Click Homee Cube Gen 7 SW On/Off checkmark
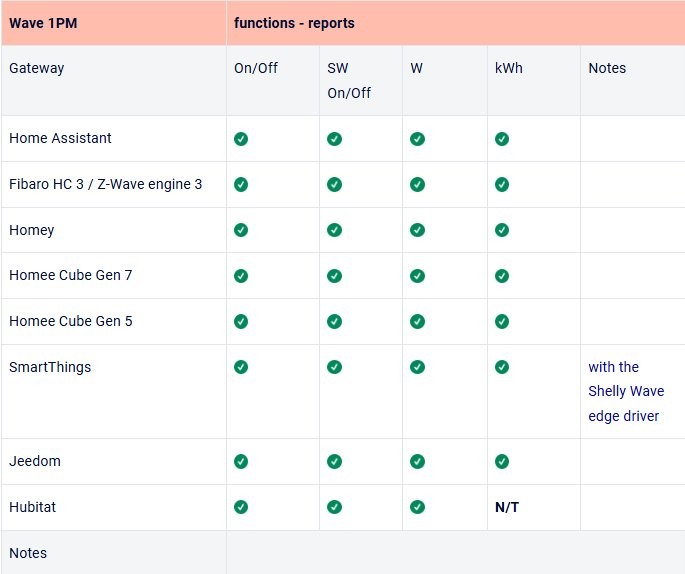Screen dimensions: 685x574 tap(334, 276)
